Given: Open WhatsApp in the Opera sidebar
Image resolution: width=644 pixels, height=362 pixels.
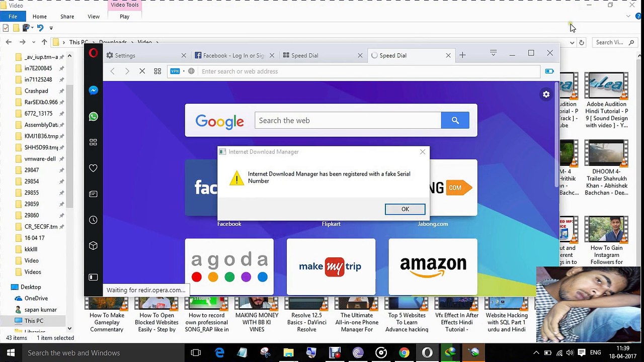Looking at the screenshot, I should (x=93, y=117).
